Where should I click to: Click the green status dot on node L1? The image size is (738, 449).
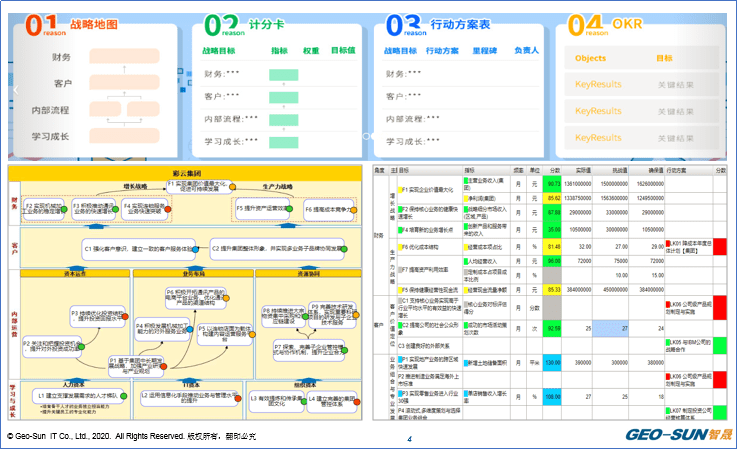click(x=123, y=396)
